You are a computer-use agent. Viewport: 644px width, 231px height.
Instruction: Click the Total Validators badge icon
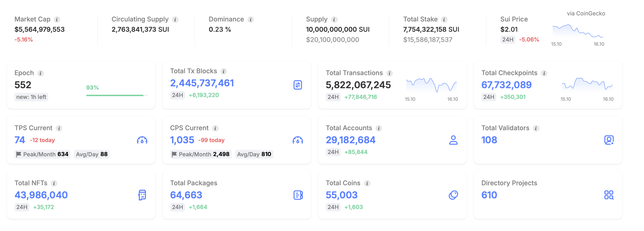point(609,140)
